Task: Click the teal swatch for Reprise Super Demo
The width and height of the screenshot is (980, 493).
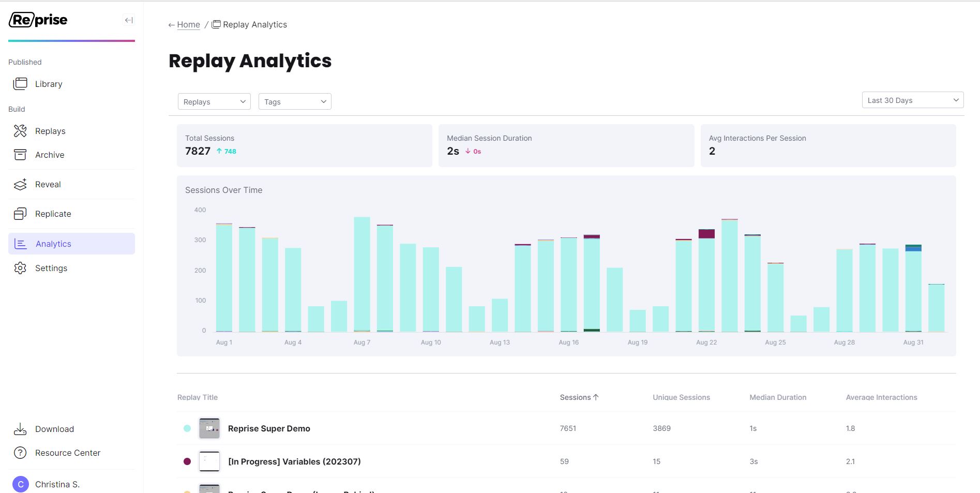Action: (187, 428)
